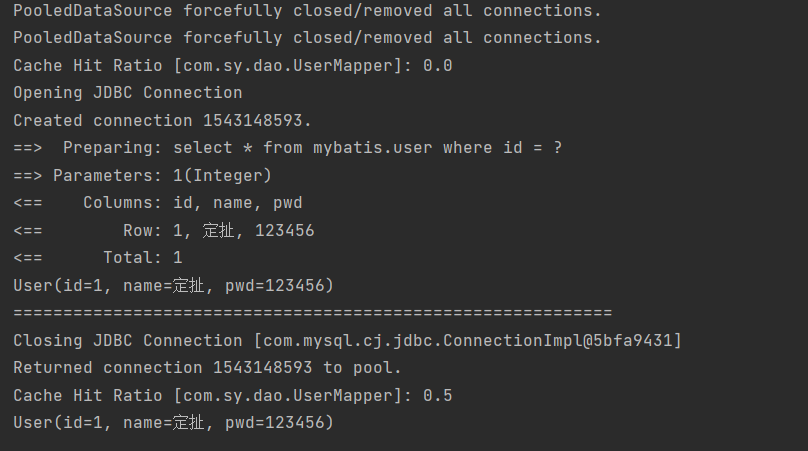Click the Cache Hit Ratio 0.5 line

pyautogui.click(x=233, y=396)
